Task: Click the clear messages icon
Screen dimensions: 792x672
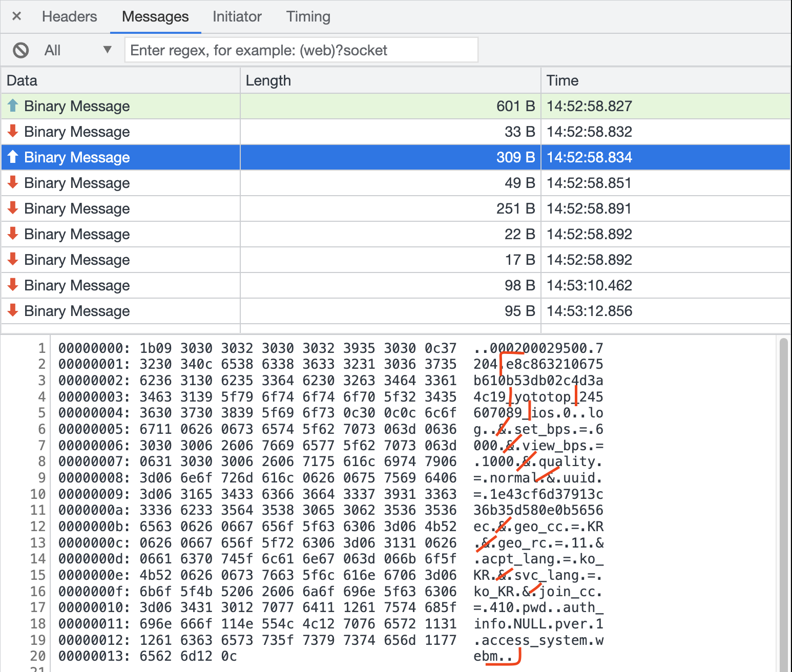Action: [21, 50]
